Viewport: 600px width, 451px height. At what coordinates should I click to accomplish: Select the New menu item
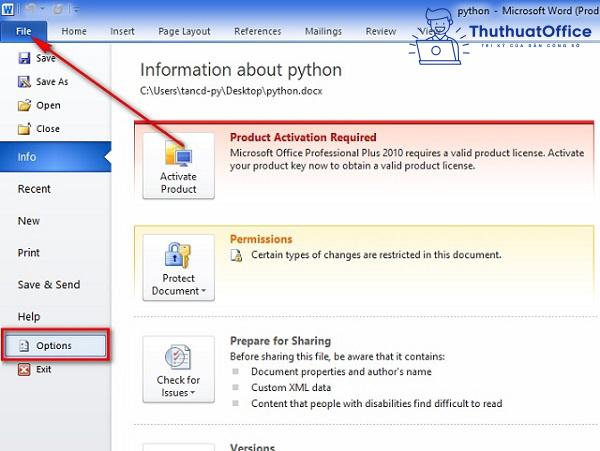29,221
